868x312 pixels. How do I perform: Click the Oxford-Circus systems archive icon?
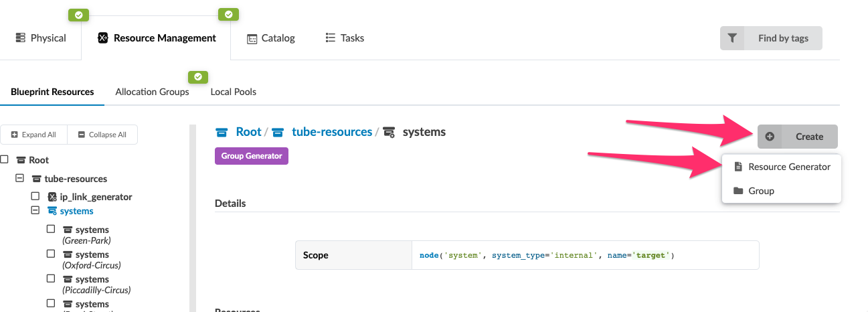(68, 254)
